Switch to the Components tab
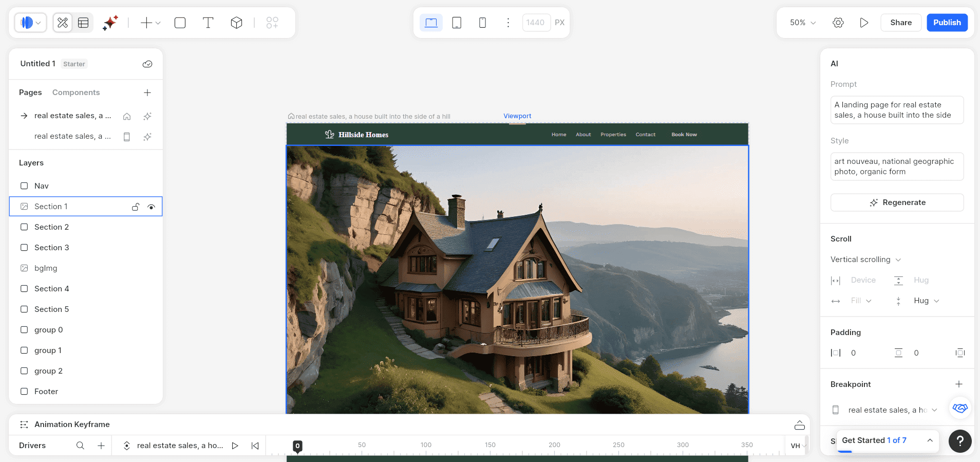The width and height of the screenshot is (980, 462). 76,93
